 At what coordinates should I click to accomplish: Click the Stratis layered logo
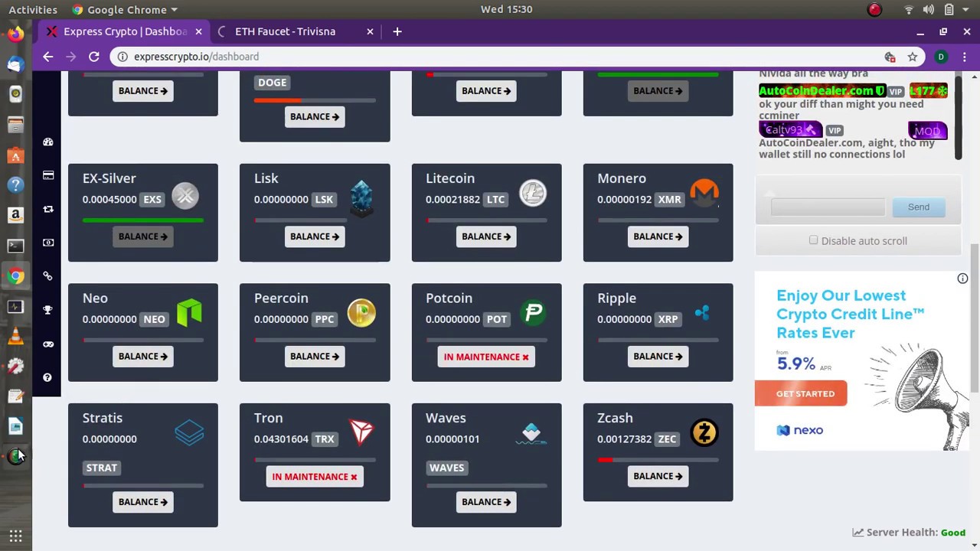pyautogui.click(x=189, y=433)
